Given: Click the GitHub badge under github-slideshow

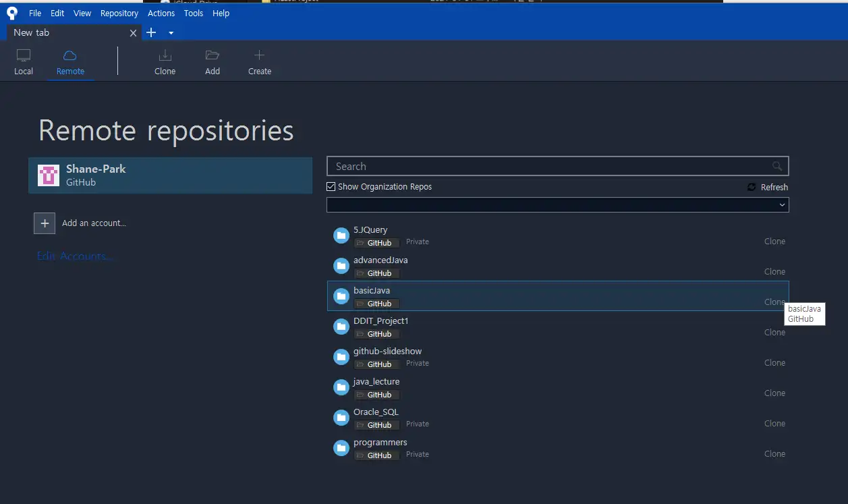Looking at the screenshot, I should (x=377, y=364).
